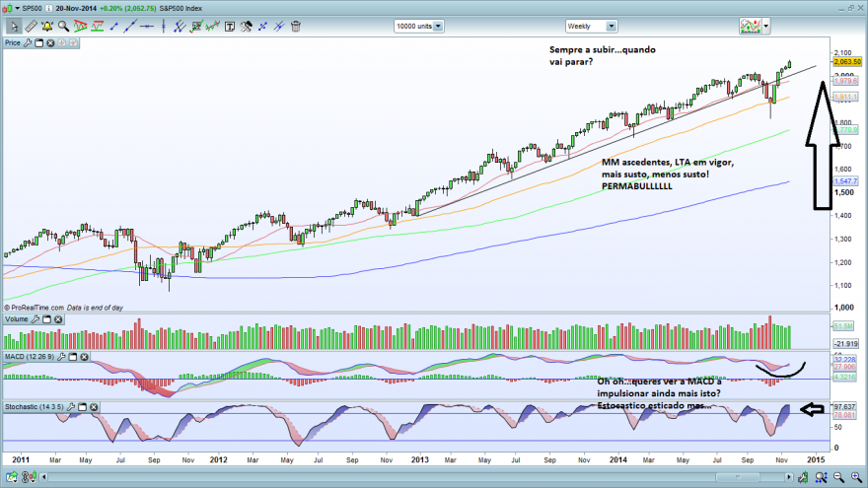Close the MACD indicator panel
Viewport: 868px width, 488px height.
84,357
